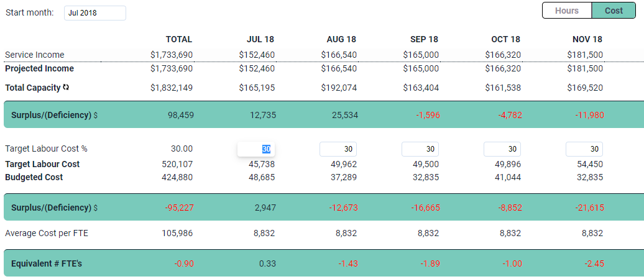644x279 pixels.
Task: Switch view to Cost
Action: (614, 11)
